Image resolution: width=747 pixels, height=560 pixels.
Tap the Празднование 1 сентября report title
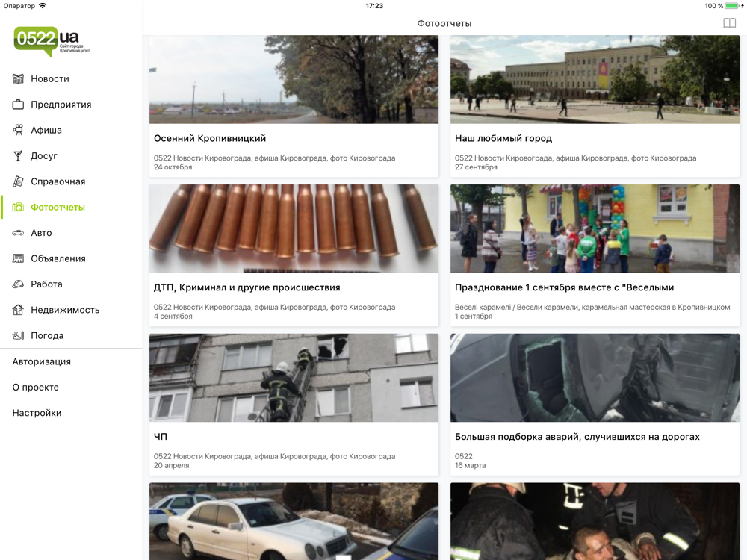(x=565, y=287)
